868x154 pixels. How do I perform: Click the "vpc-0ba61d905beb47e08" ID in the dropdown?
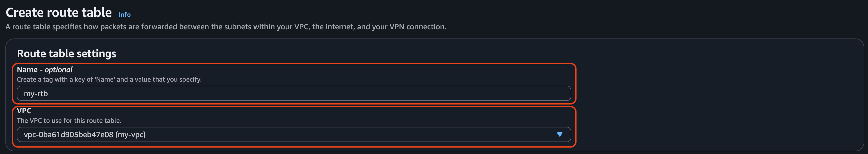coord(68,134)
